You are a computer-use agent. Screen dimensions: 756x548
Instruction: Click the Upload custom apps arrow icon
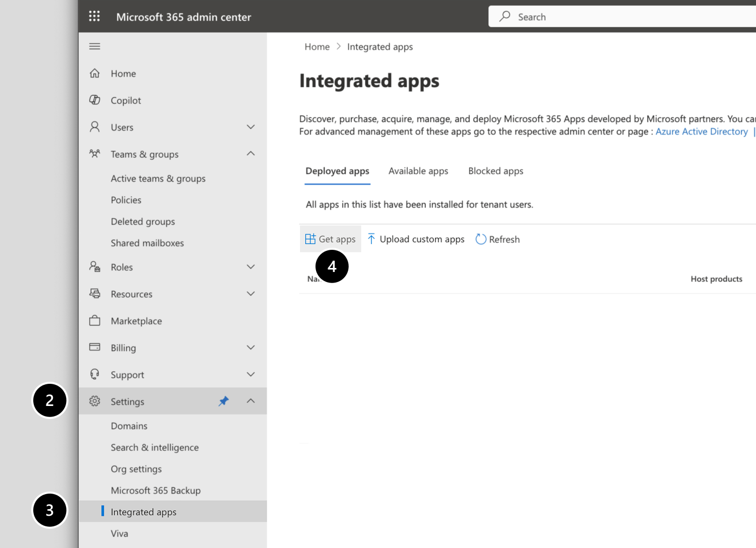[371, 239]
